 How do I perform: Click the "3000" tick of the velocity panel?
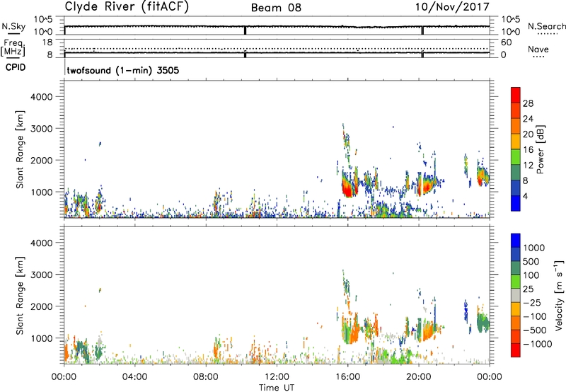(x=41, y=275)
